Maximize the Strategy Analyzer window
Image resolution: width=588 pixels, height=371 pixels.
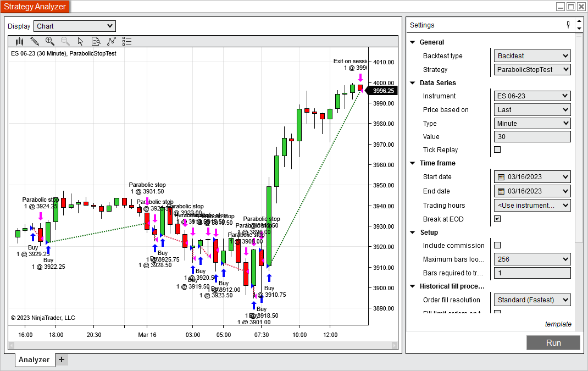tap(571, 7)
